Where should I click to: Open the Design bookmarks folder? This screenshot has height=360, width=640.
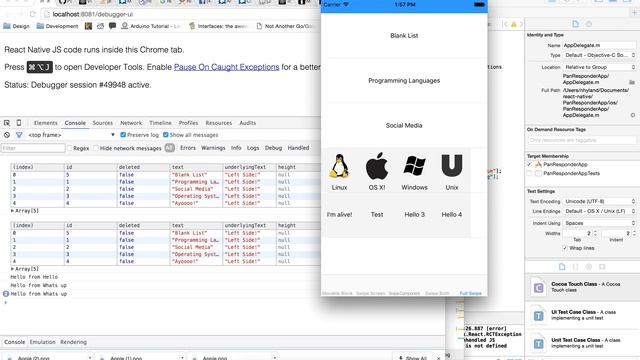click(x=16, y=26)
